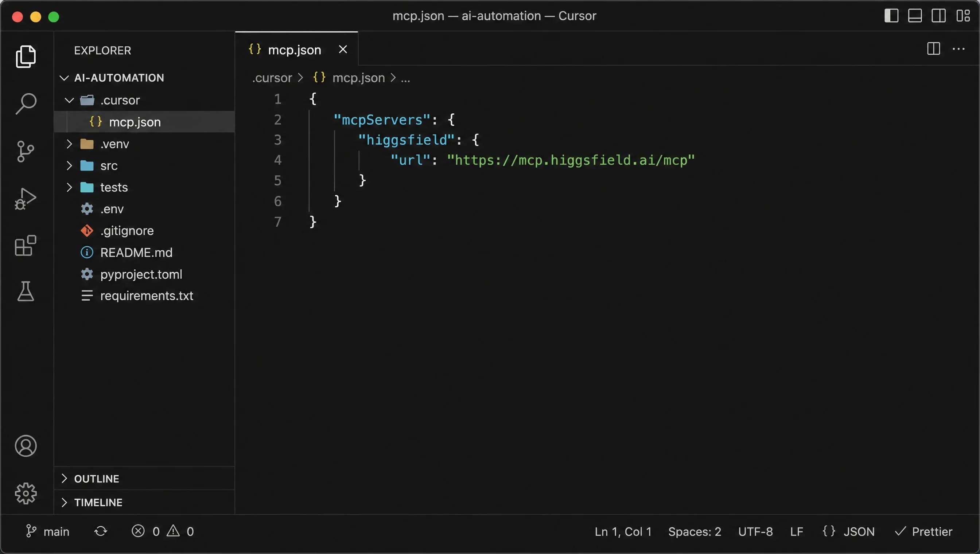Open the Run and Debug view
980x554 pixels.
point(26,198)
